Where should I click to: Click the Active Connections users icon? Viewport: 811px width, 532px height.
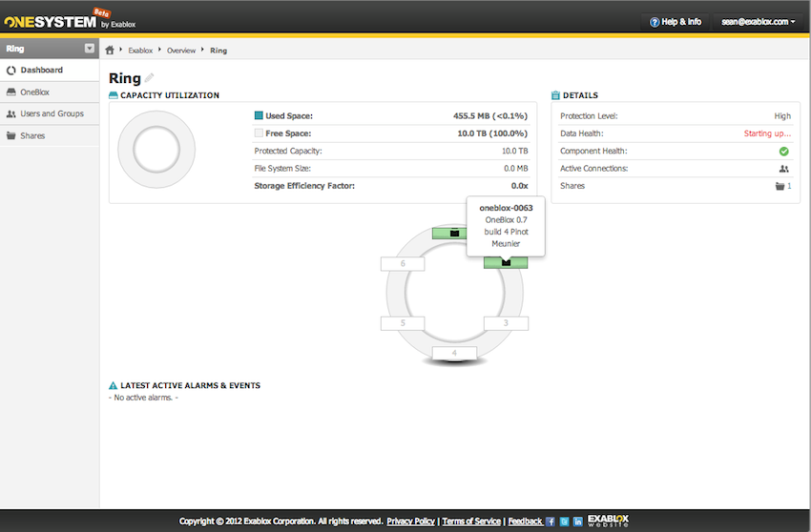[784, 169]
